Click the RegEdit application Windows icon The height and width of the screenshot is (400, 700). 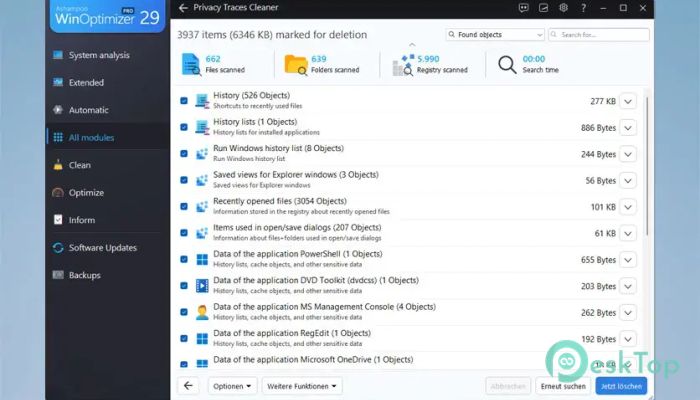coord(202,338)
